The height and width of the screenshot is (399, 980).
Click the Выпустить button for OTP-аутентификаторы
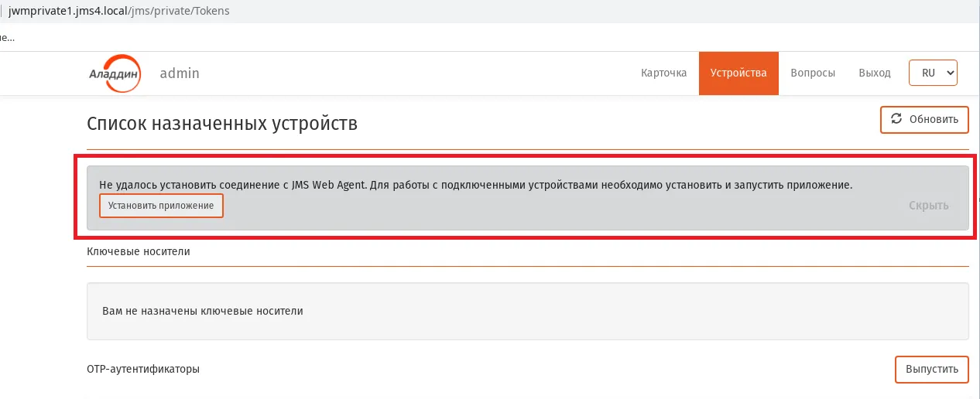coord(932,369)
